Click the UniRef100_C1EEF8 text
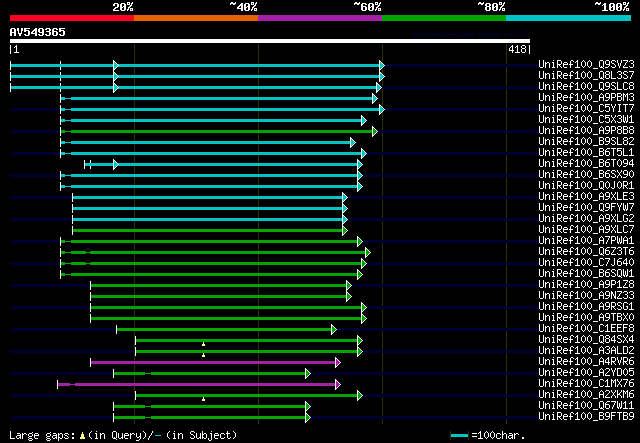640x443 pixels. [586, 329]
